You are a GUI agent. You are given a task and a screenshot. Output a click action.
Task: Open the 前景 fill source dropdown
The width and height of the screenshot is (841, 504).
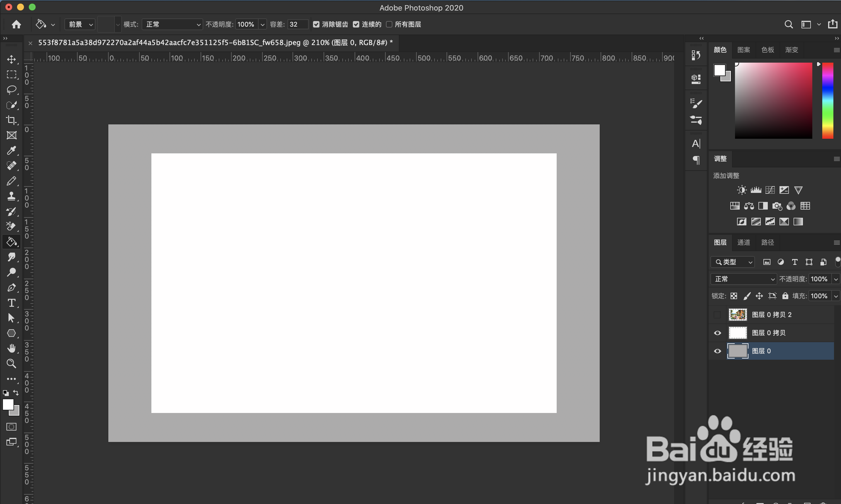80,25
